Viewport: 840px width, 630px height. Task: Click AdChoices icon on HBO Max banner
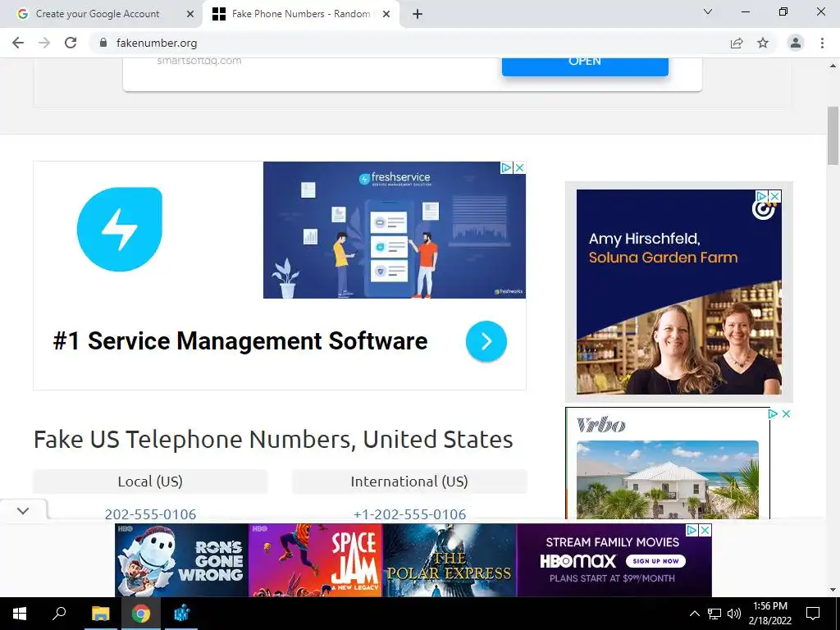point(692,530)
